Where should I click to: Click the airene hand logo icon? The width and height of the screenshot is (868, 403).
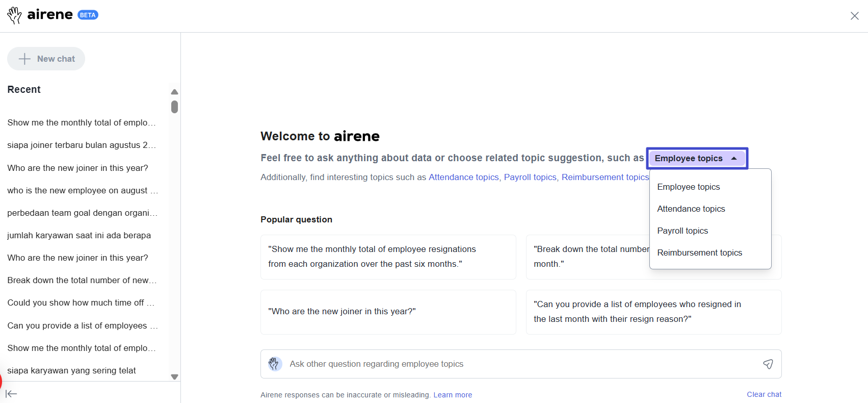click(14, 15)
